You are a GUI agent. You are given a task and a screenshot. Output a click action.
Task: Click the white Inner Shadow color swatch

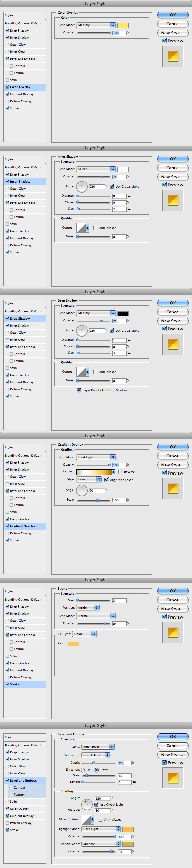123,169
